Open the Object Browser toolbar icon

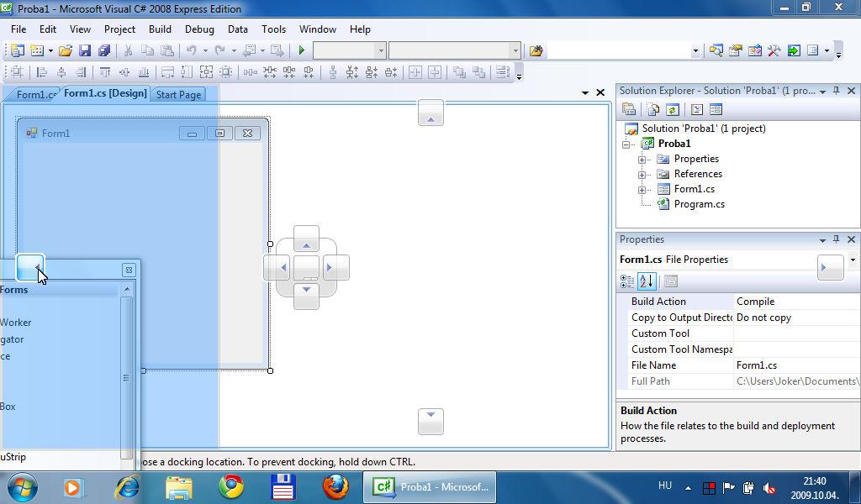coord(754,51)
